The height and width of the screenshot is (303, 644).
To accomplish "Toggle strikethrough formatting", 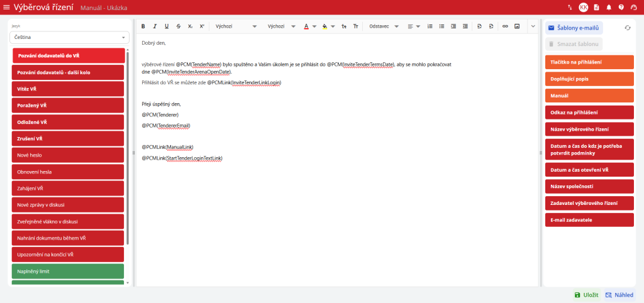I will tap(179, 26).
